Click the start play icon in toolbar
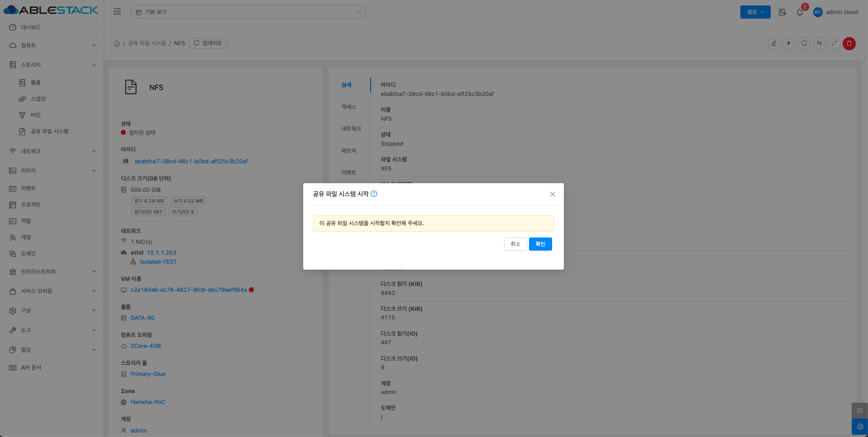868x437 pixels. tap(789, 43)
